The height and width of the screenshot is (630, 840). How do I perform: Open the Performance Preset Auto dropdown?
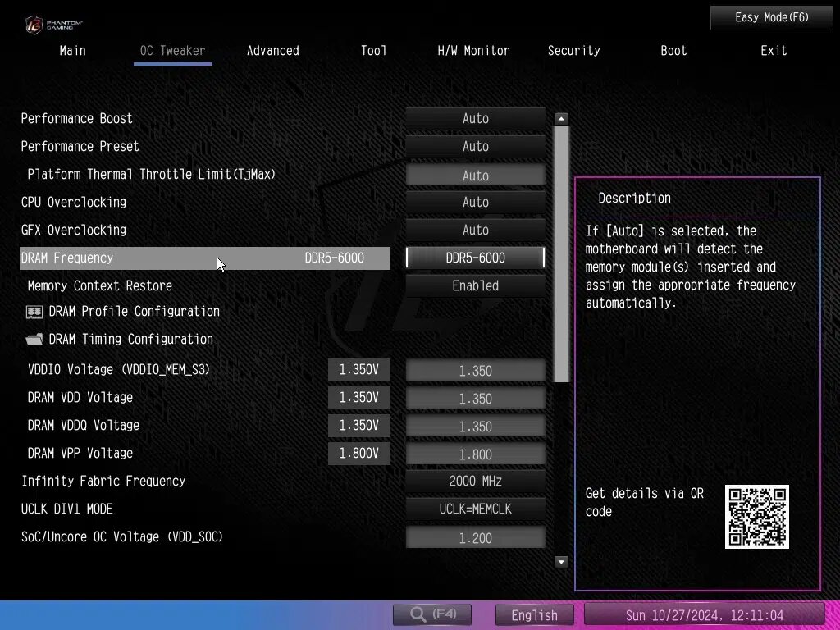475,147
